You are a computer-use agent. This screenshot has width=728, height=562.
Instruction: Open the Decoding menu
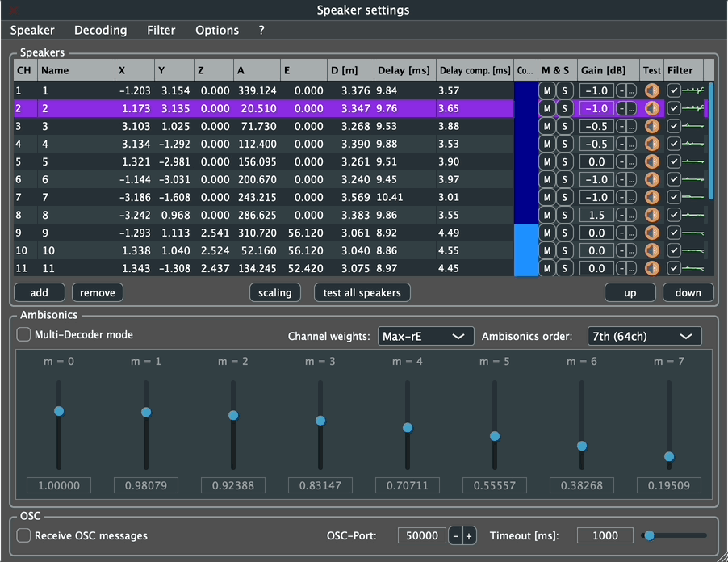(x=100, y=30)
